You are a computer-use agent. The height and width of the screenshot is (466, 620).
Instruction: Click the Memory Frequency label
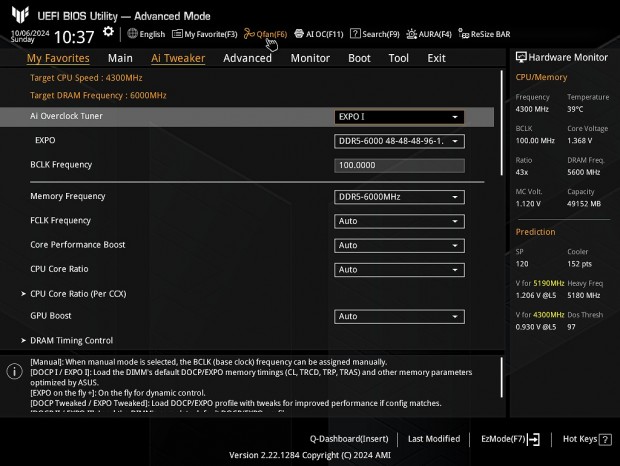tap(68, 196)
